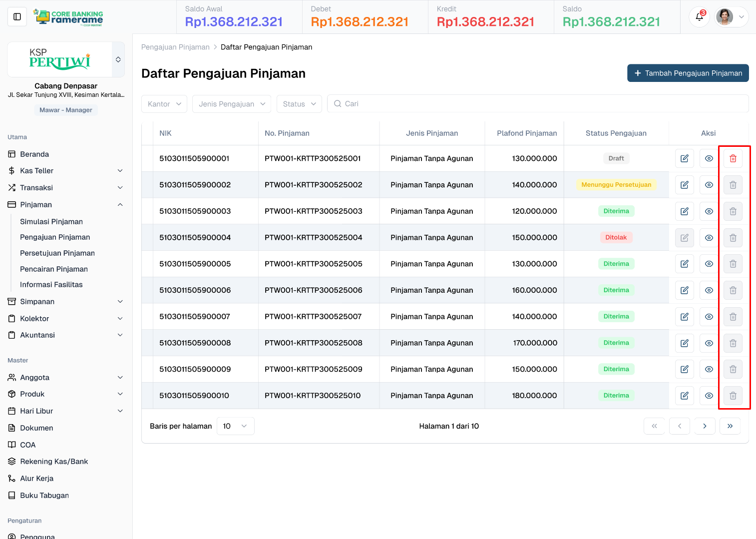Open Persetujuan Pinjaman menu item
The image size is (756, 539).
coord(57,253)
